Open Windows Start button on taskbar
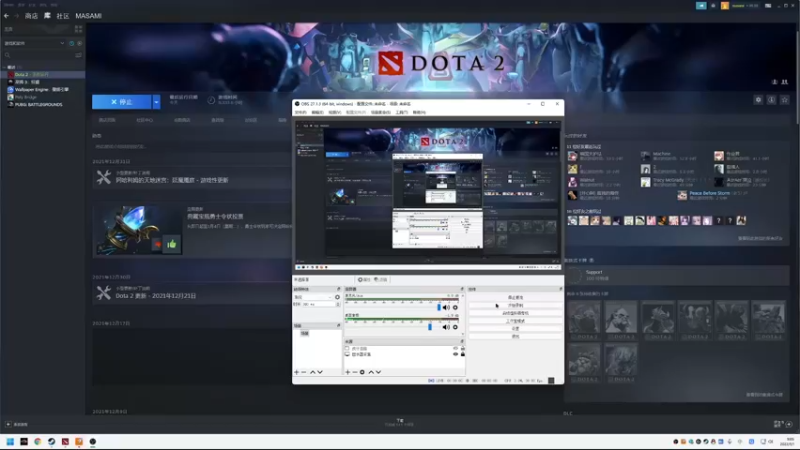 pos(10,442)
